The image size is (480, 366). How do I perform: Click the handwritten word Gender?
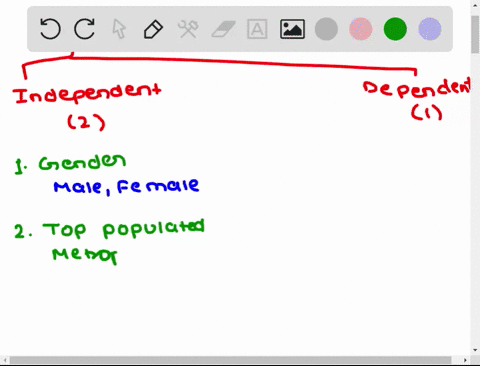[x=82, y=162]
